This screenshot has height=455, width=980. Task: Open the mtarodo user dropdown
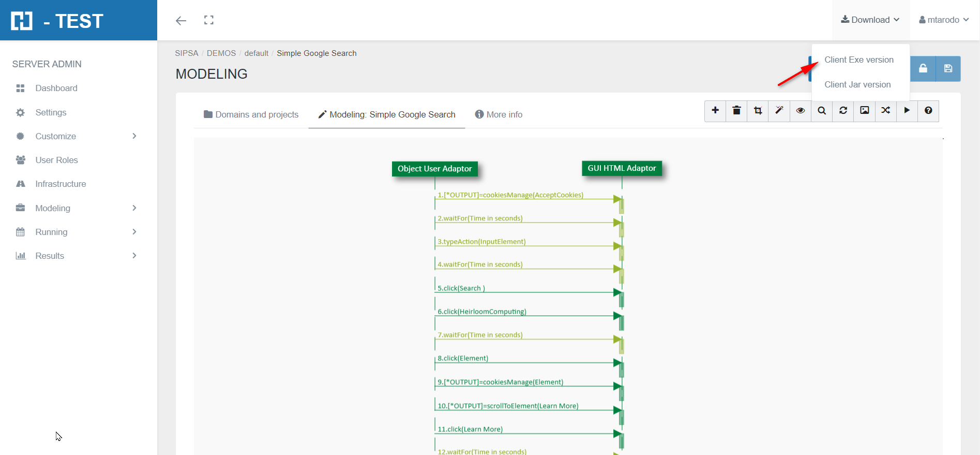pyautogui.click(x=944, y=20)
